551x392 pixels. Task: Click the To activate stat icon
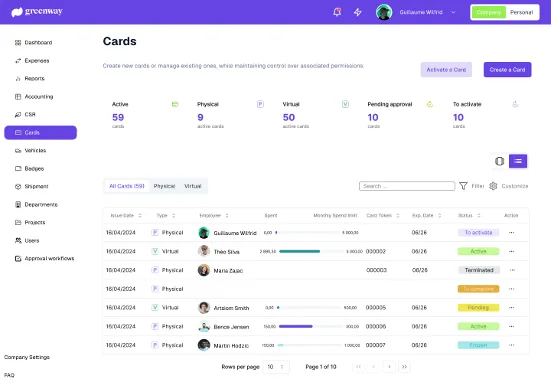(x=515, y=104)
